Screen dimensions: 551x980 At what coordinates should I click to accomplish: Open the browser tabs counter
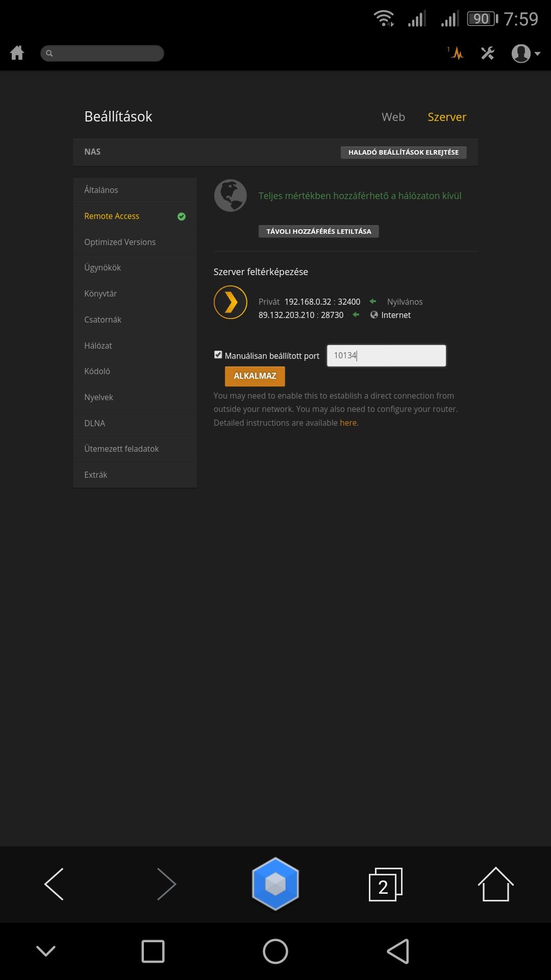pos(385,885)
